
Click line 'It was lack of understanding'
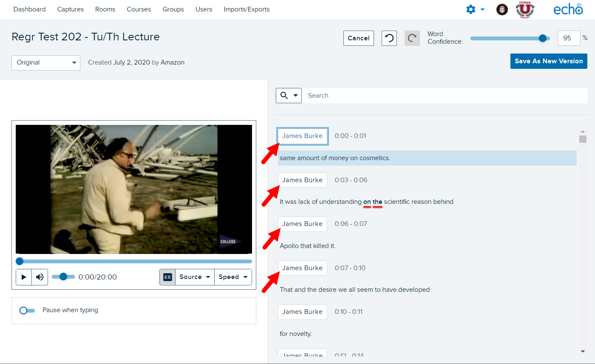[x=366, y=202]
